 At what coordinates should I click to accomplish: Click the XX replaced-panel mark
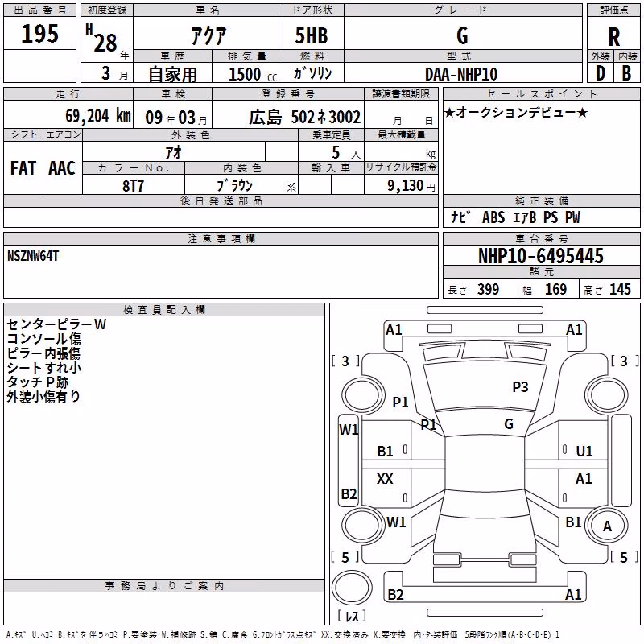[385, 478]
